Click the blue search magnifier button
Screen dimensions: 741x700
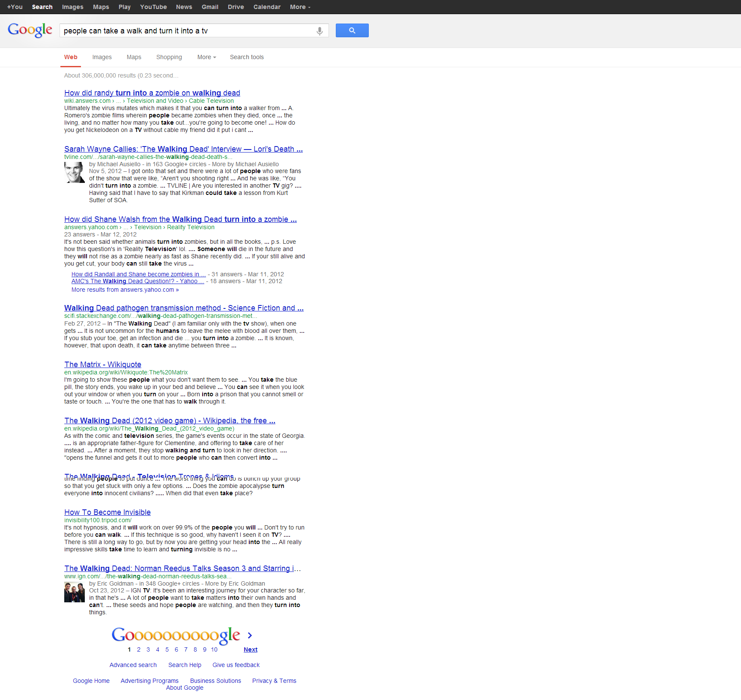[352, 30]
